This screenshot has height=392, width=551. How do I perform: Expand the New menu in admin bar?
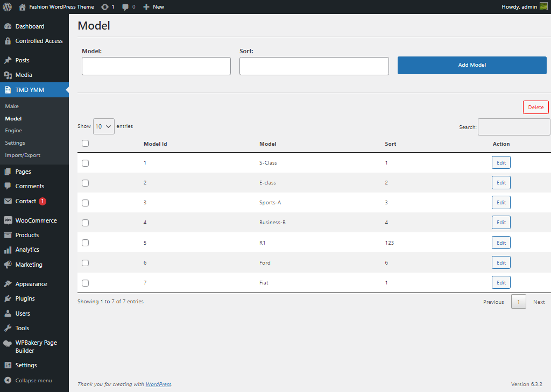coord(153,6)
